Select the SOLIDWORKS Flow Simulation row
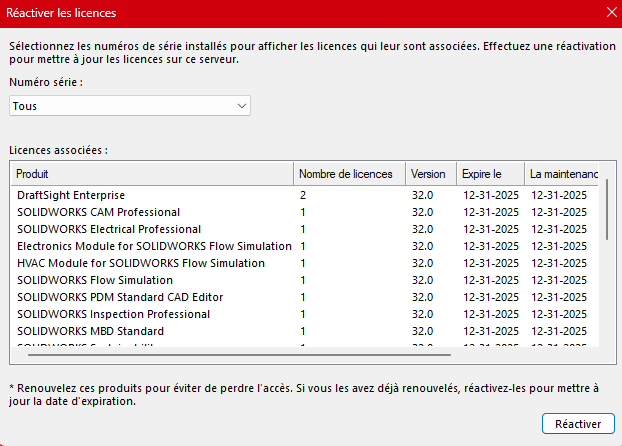The image size is (622, 446). pos(305,281)
